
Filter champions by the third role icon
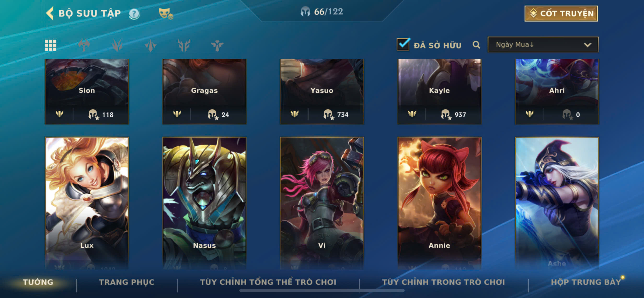click(150, 45)
